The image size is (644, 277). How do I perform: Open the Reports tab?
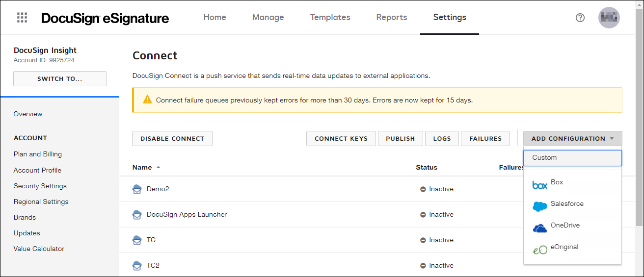click(392, 17)
